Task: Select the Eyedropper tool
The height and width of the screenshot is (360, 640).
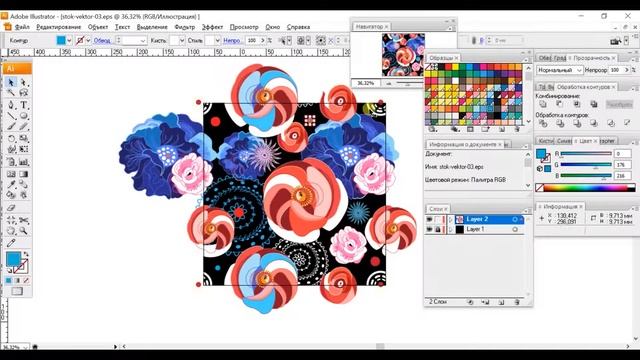Action: pyautogui.click(x=11, y=184)
